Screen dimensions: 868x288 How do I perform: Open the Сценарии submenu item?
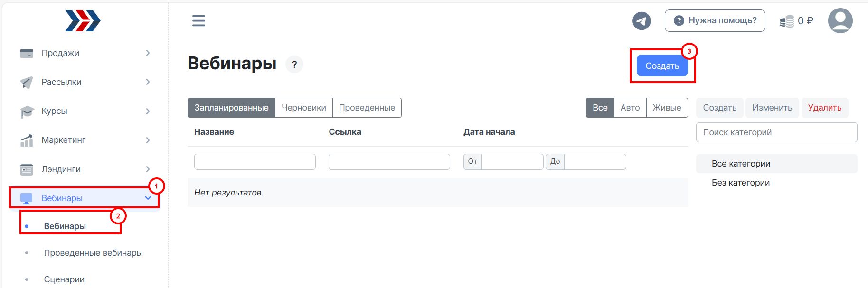[x=64, y=279]
